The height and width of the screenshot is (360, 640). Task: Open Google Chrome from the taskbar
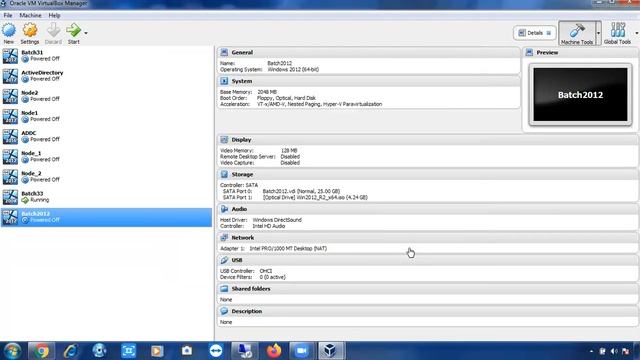[41, 351]
